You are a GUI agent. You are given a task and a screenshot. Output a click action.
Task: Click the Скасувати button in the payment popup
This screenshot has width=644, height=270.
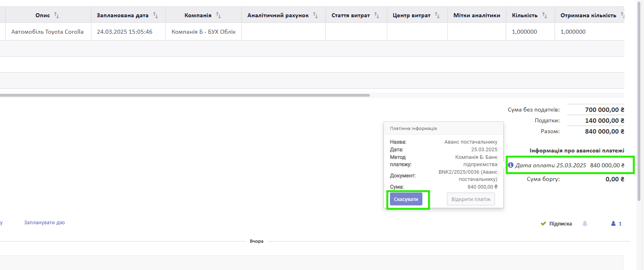pyautogui.click(x=406, y=199)
